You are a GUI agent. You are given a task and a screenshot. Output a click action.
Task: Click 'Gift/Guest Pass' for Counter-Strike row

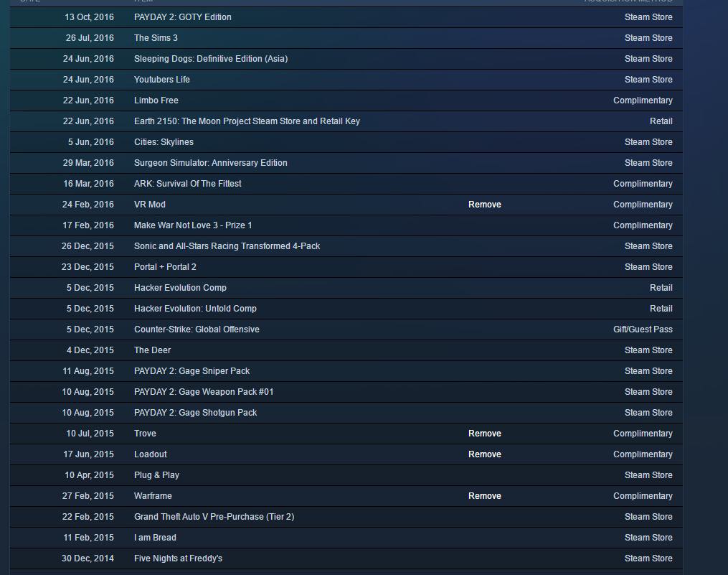(x=643, y=329)
